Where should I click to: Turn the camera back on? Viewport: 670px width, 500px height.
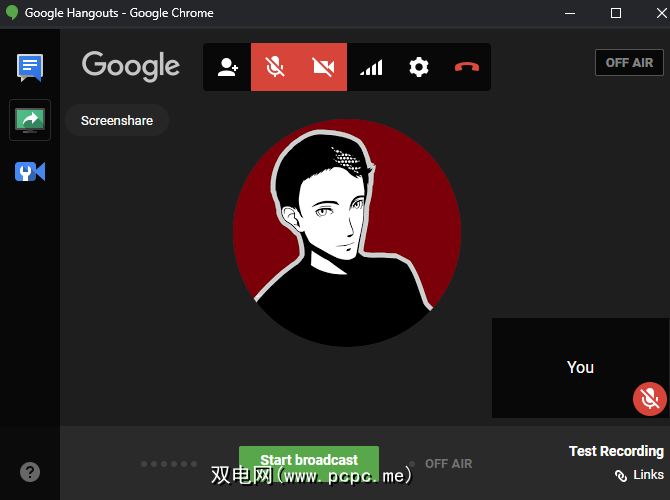323,67
